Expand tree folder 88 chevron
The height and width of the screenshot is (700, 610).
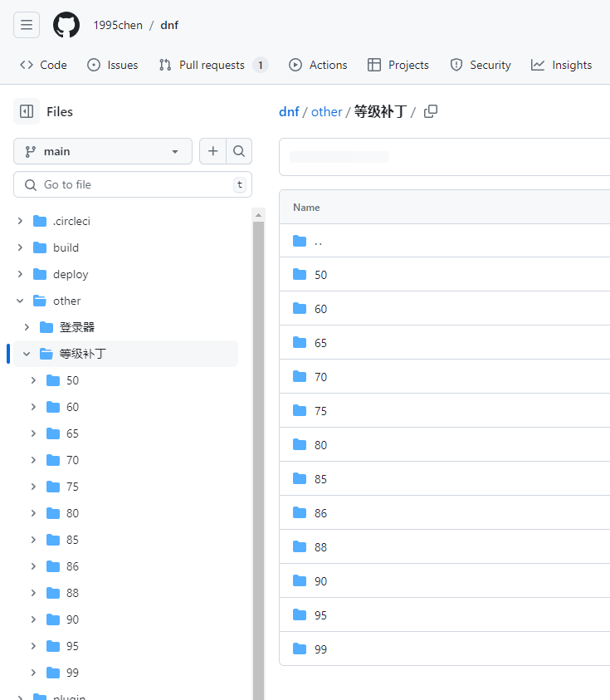33,593
